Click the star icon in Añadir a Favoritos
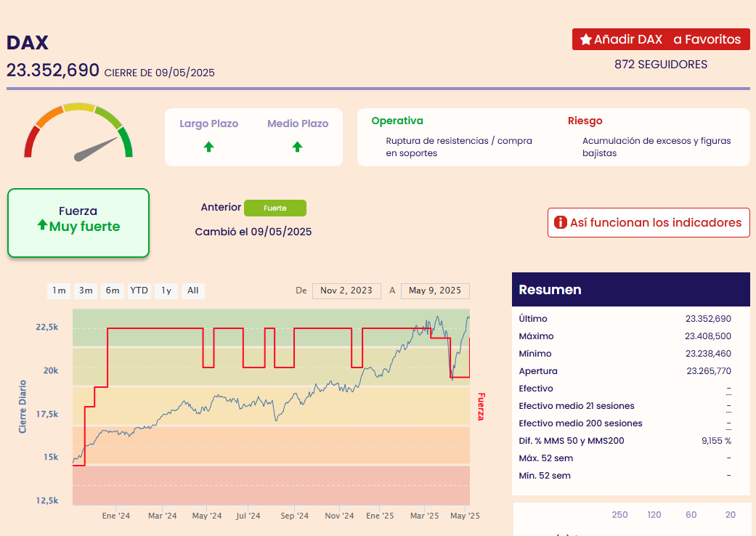756x536 pixels. point(586,39)
